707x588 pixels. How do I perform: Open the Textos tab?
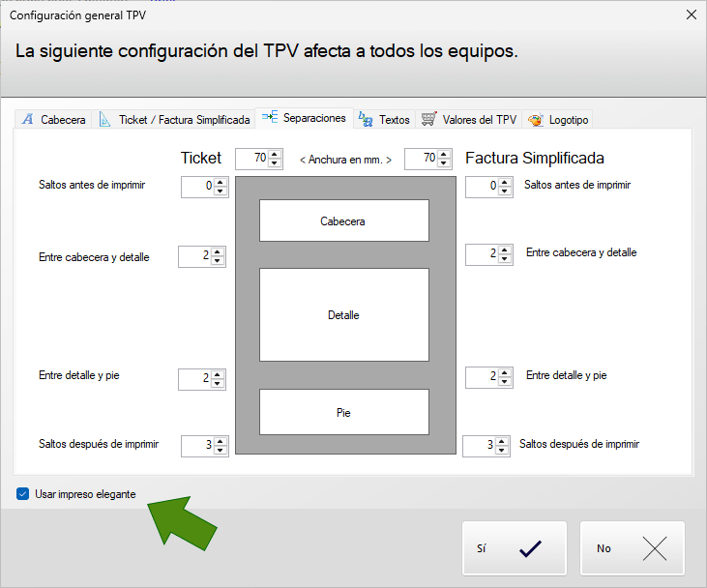(384, 120)
